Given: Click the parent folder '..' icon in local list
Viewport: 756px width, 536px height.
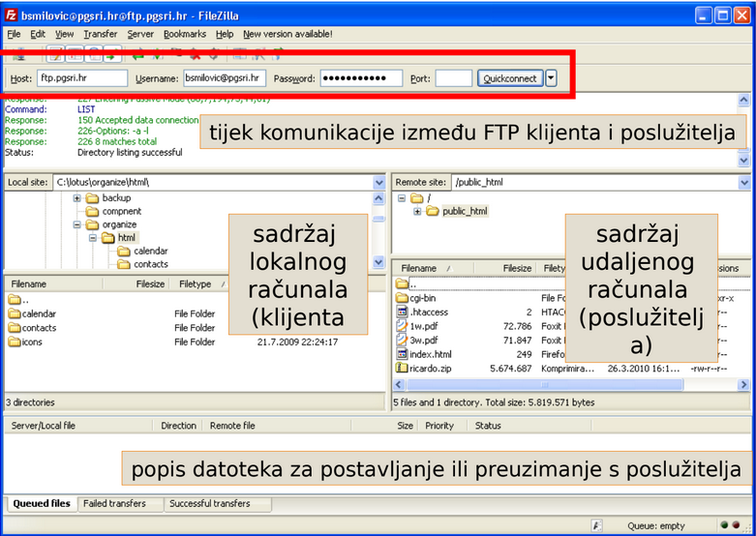Looking at the screenshot, I should 15,300.
